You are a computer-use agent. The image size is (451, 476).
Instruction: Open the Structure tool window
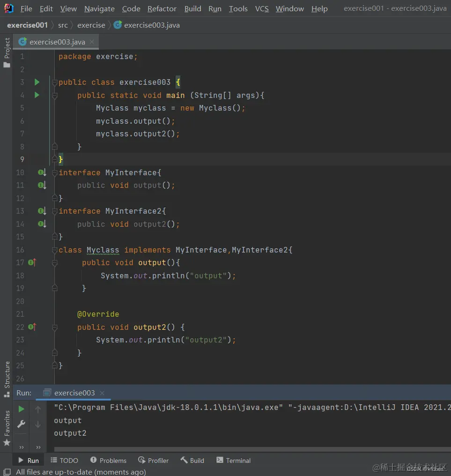[7, 379]
